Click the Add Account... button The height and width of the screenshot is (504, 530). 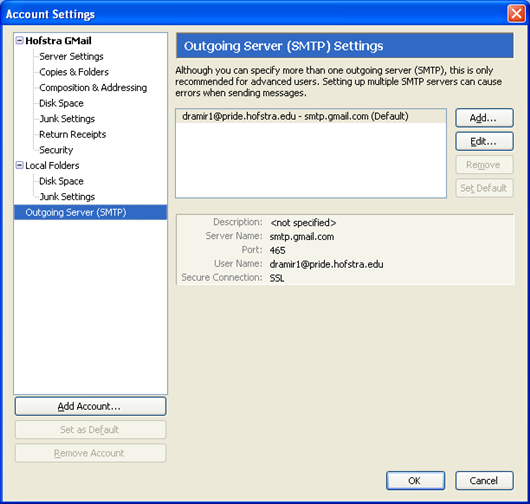[x=90, y=406]
